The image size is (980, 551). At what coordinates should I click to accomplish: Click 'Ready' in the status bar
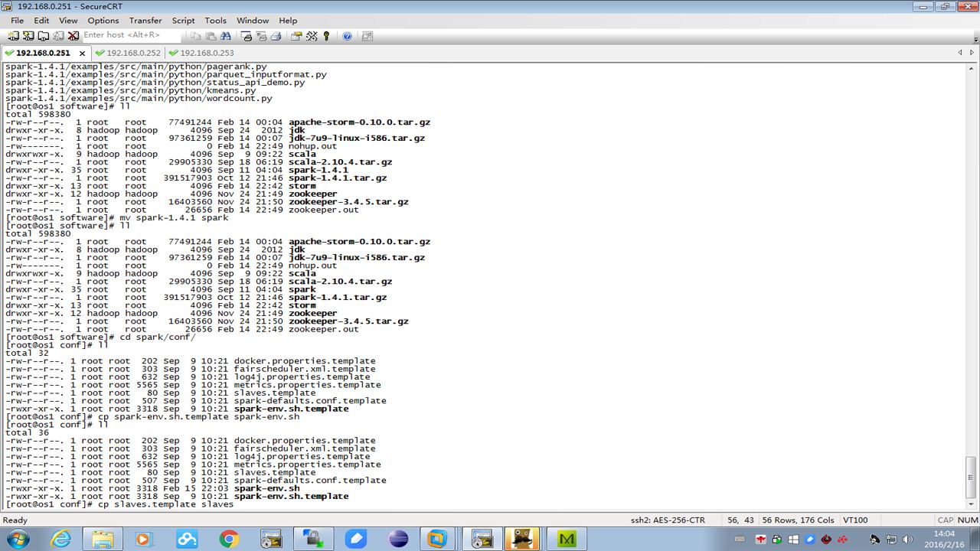point(15,520)
